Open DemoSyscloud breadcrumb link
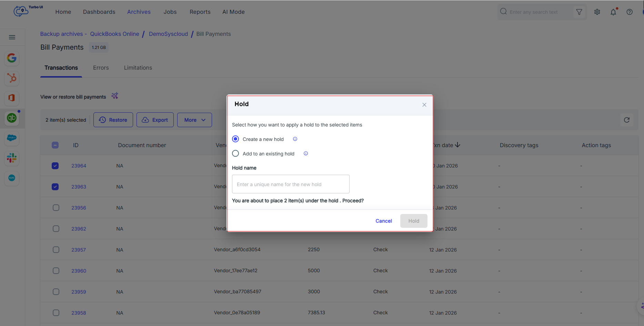Screen dimensions: 644x326 tap(168, 34)
